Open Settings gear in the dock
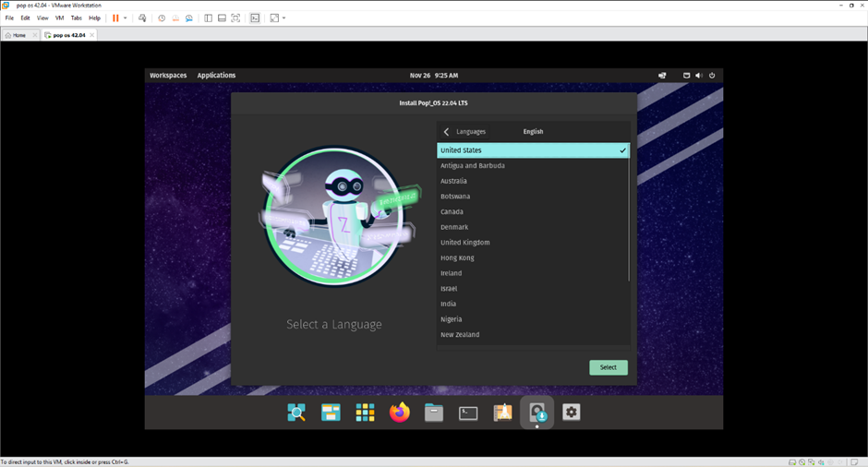 572,412
